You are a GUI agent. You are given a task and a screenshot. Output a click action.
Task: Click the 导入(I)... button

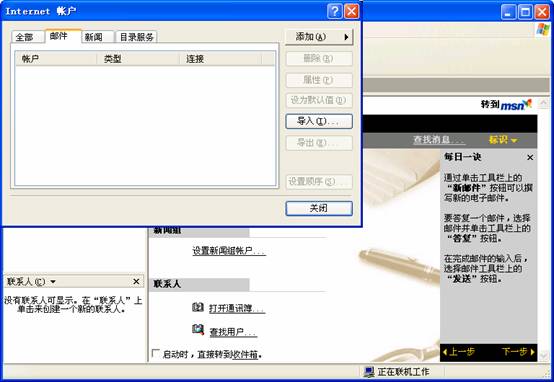pyautogui.click(x=319, y=121)
